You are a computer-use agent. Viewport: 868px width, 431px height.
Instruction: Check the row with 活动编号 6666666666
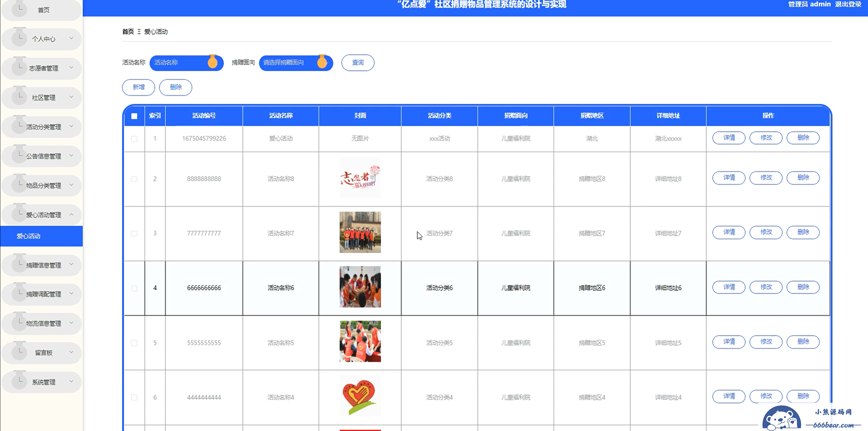pos(134,288)
